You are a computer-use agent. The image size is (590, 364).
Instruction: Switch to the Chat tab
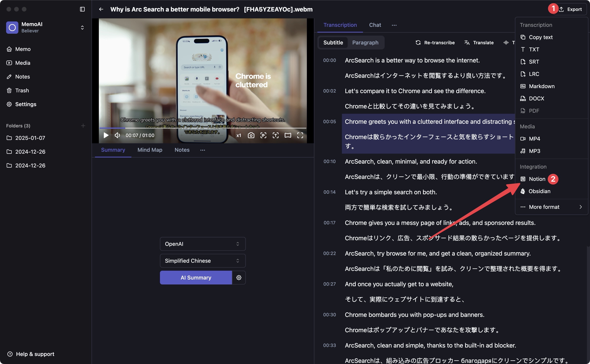(x=375, y=25)
